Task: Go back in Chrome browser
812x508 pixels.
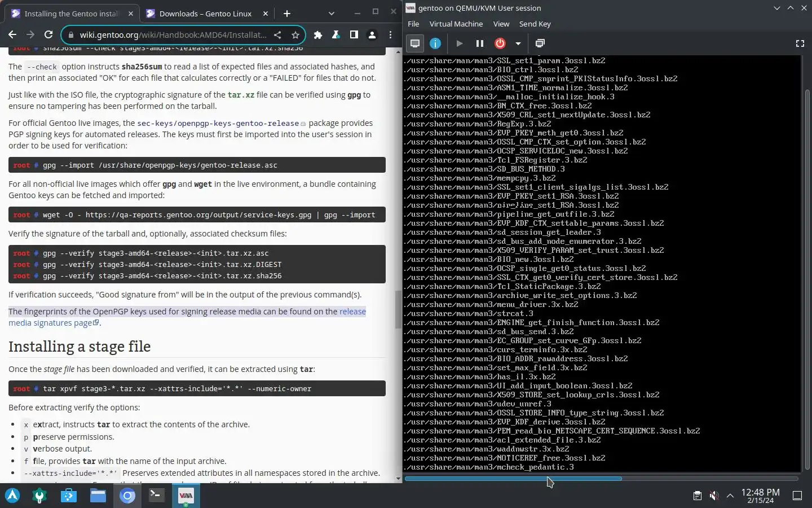Action: [x=12, y=35]
